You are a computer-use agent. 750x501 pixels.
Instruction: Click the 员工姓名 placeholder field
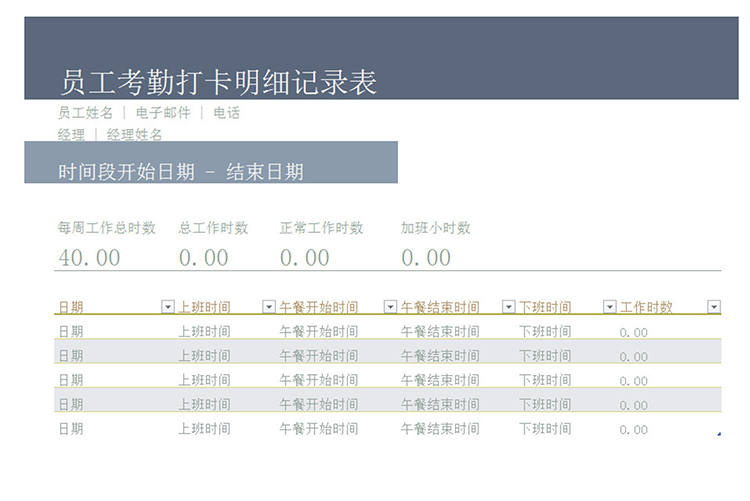(x=85, y=113)
